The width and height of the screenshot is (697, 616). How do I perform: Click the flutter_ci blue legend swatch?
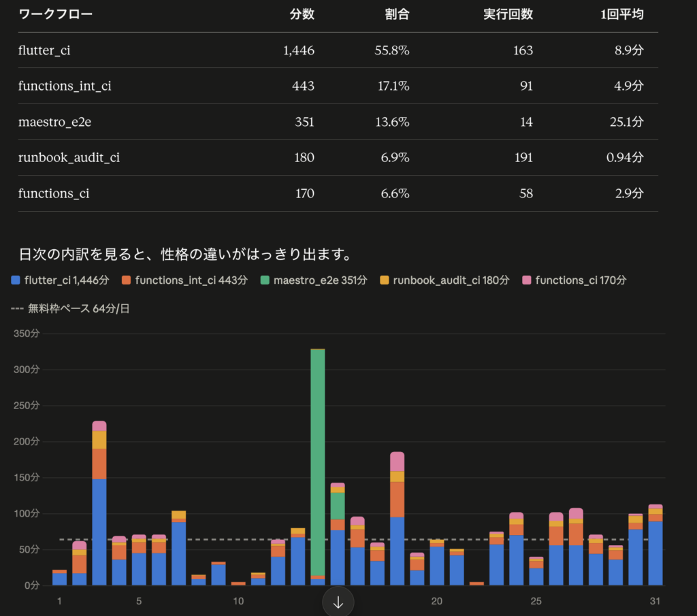16,280
